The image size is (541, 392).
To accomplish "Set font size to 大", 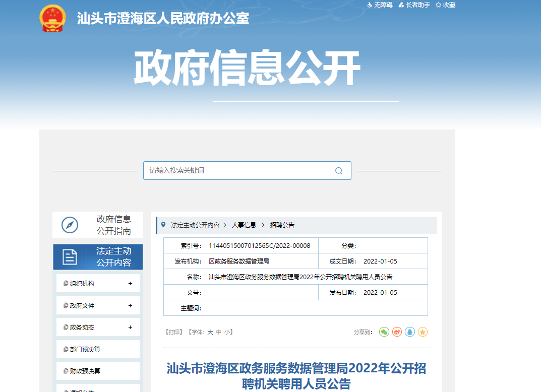I will [210, 332].
